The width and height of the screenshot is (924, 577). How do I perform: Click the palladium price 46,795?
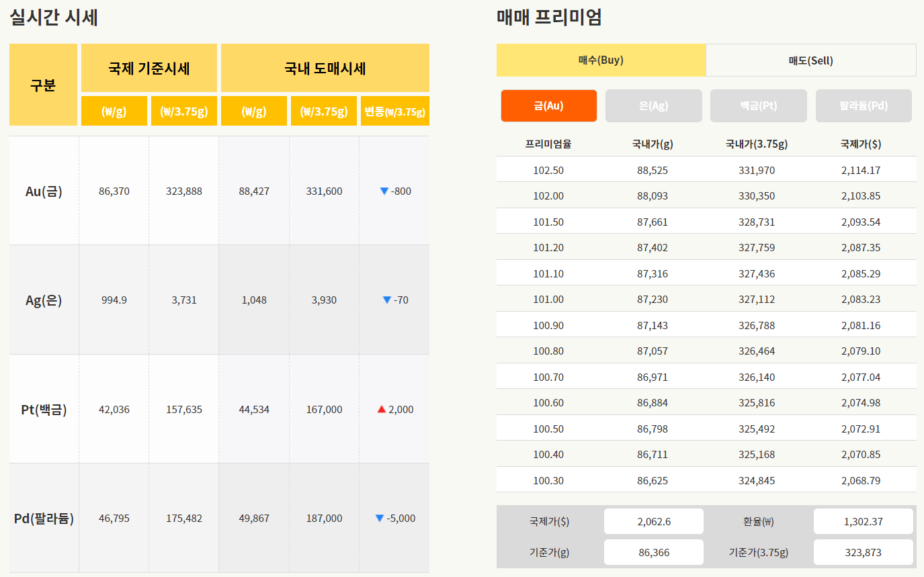(114, 519)
